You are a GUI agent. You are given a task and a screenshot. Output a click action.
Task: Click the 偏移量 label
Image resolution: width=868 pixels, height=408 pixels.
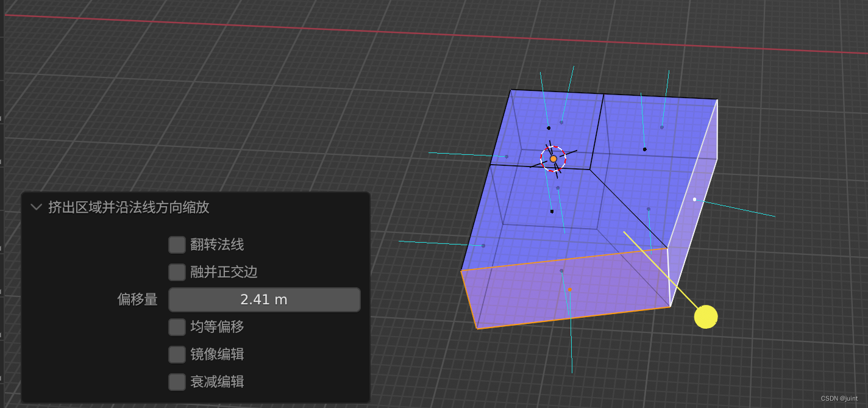pos(138,299)
